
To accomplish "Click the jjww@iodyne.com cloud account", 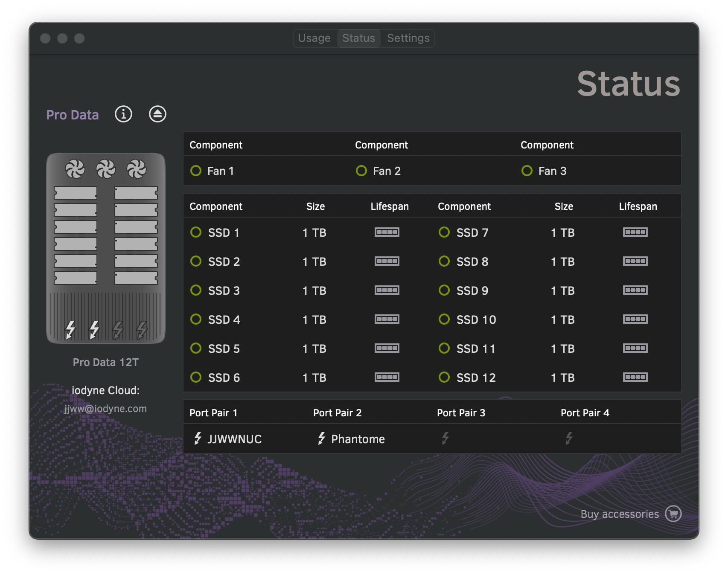I will point(105,409).
